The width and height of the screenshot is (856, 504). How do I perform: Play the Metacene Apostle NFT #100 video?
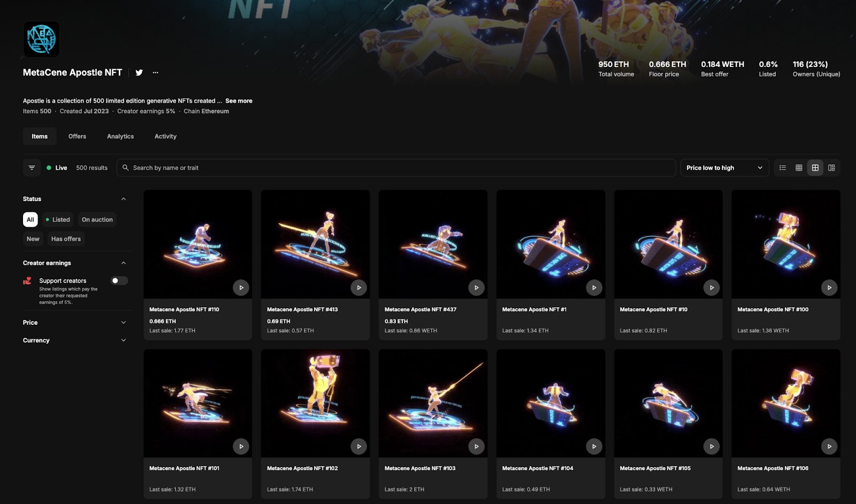click(x=829, y=288)
